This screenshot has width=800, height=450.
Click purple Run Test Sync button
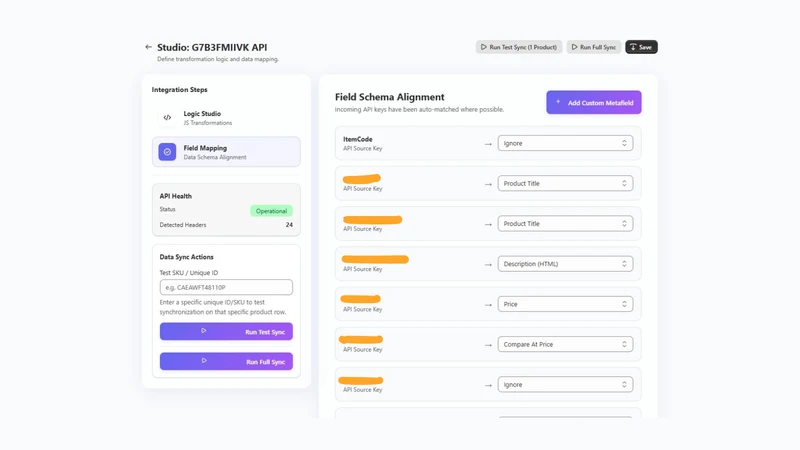pyautogui.click(x=226, y=332)
